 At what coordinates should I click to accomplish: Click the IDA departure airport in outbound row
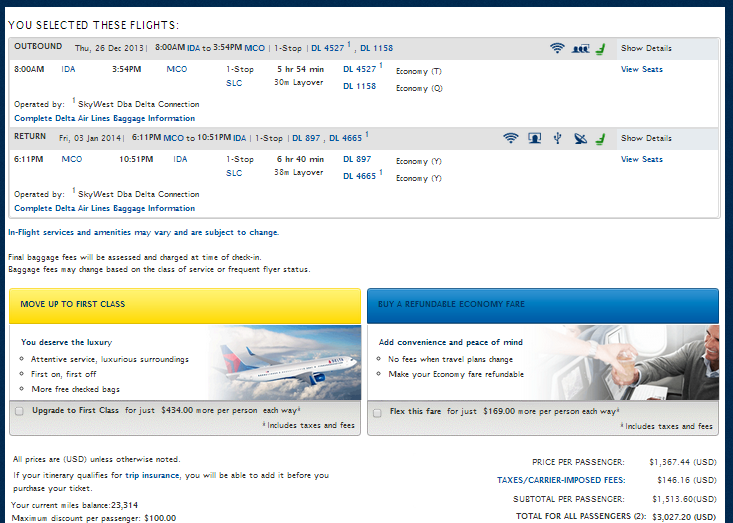pos(68,69)
